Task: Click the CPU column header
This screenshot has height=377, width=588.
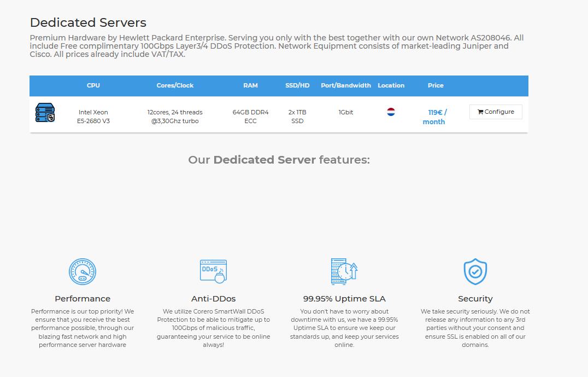Action: pos(93,85)
